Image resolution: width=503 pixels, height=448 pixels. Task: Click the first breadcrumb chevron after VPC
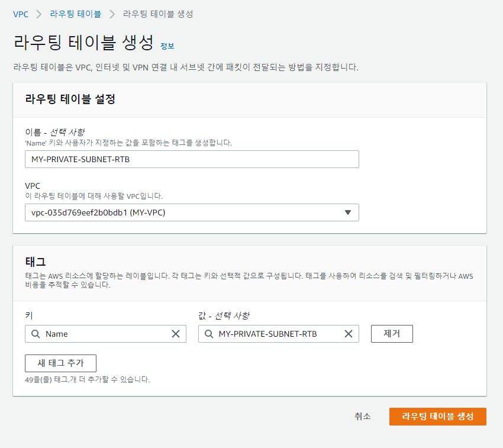[x=39, y=14]
